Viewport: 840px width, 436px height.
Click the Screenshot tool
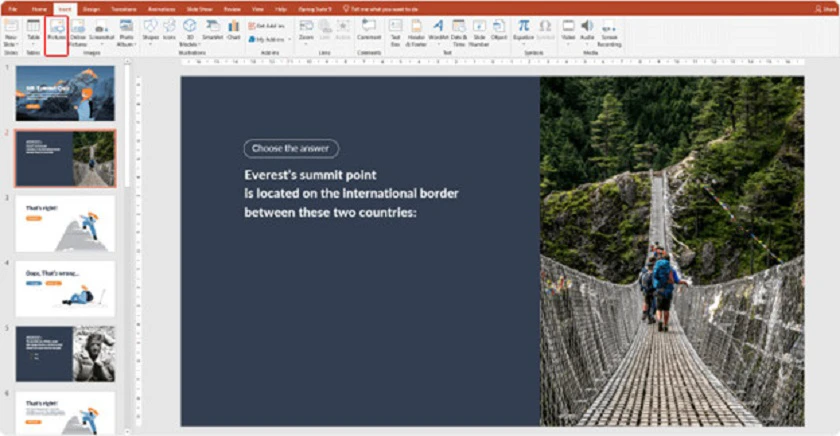click(x=101, y=33)
